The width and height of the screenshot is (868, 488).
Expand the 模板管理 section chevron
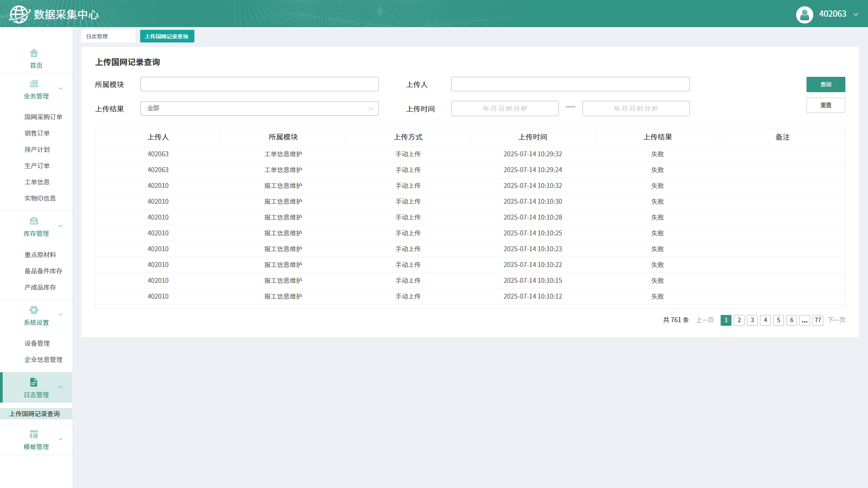(x=61, y=439)
